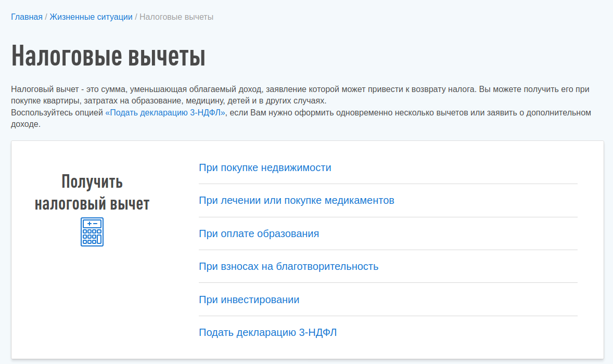
Task: Open При покупке недвижимости
Action: pos(265,167)
